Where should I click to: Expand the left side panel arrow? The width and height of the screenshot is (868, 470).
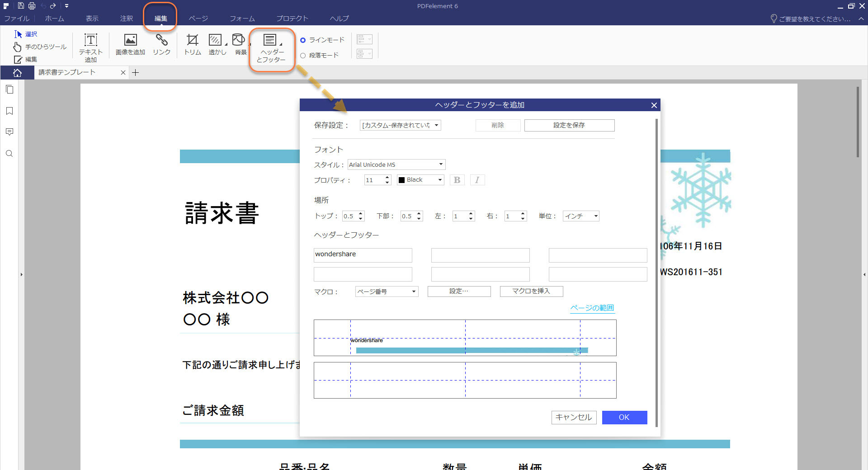pos(21,274)
